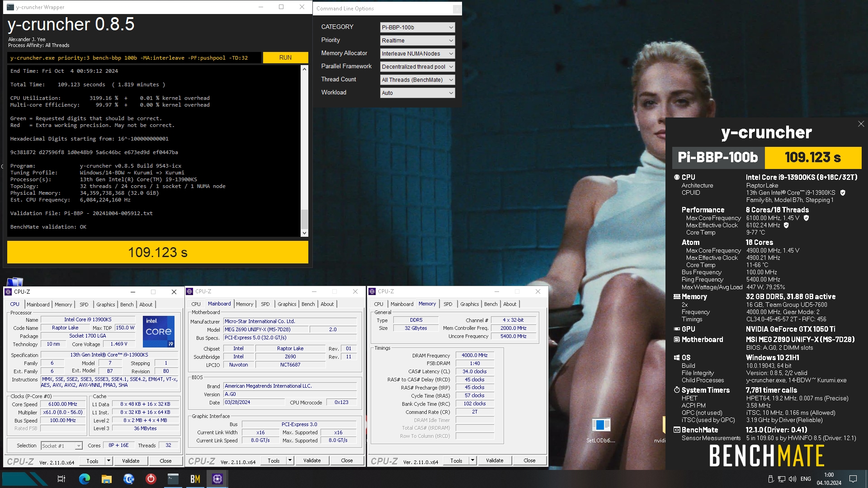Select Mainboard tab in right CPU-Z window
The height and width of the screenshot is (488, 868).
click(402, 304)
